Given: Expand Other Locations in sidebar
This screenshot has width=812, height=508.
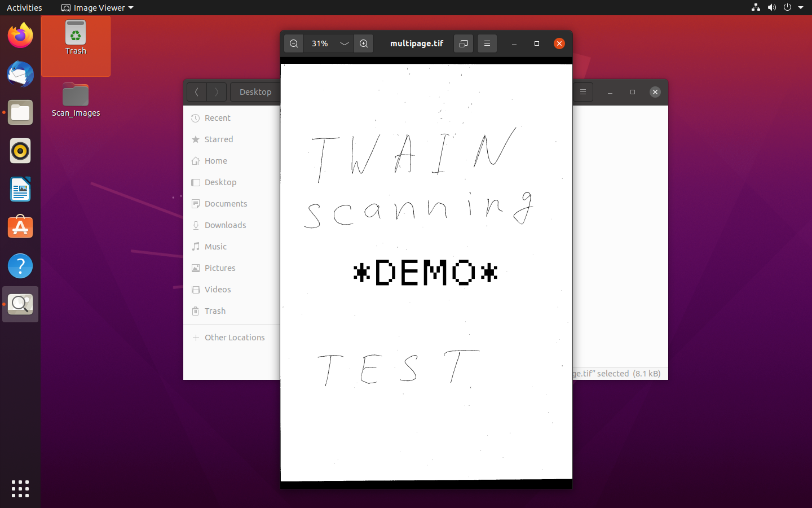Looking at the screenshot, I should 234,338.
